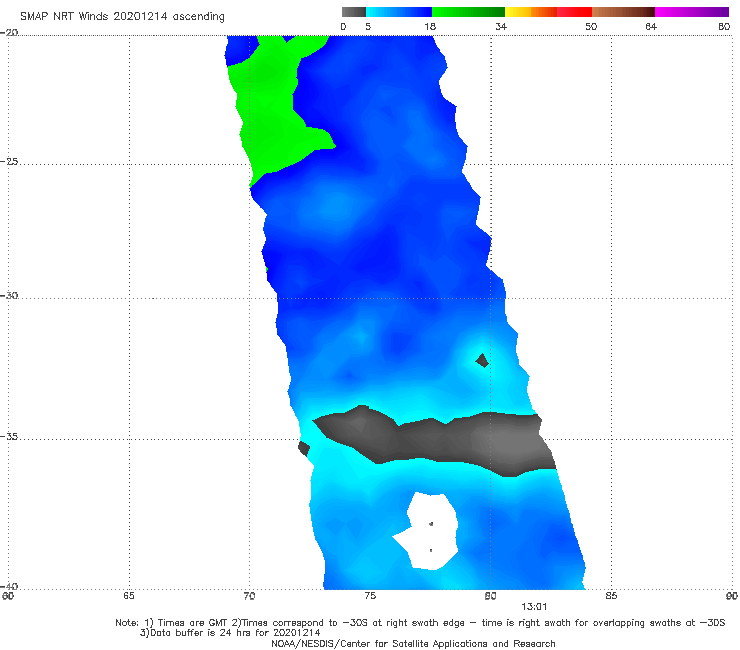
Task: Click the latitude label '-25'
Action: coord(9,161)
